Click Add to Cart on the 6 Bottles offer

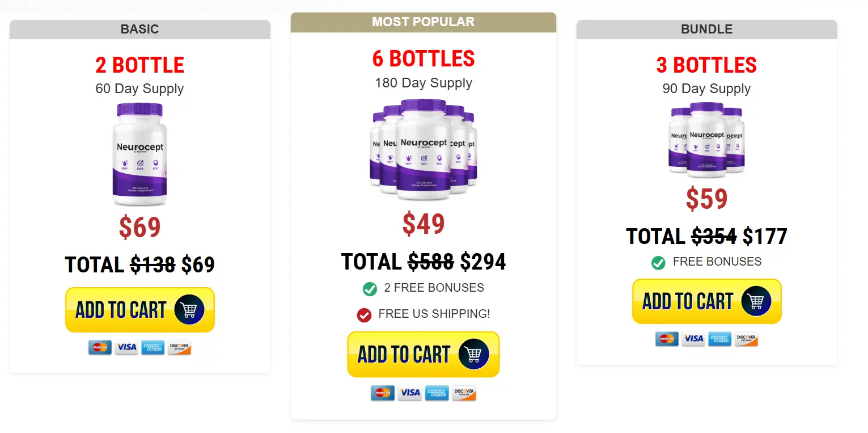click(423, 354)
